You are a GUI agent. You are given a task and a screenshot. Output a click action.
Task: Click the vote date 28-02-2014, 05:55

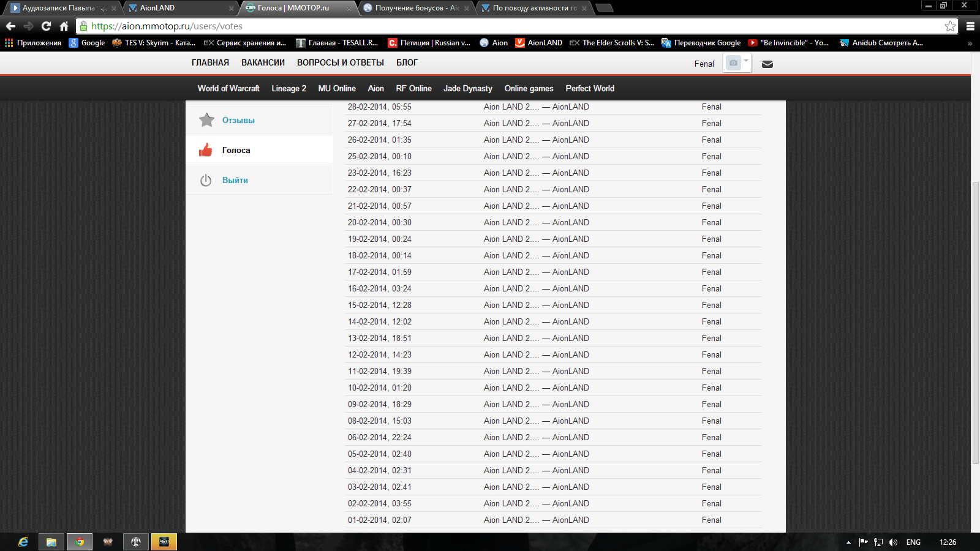[380, 107]
